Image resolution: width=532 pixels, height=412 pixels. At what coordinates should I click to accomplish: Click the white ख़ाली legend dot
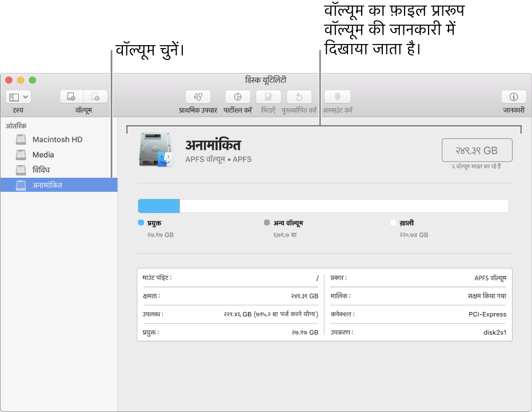point(393,223)
